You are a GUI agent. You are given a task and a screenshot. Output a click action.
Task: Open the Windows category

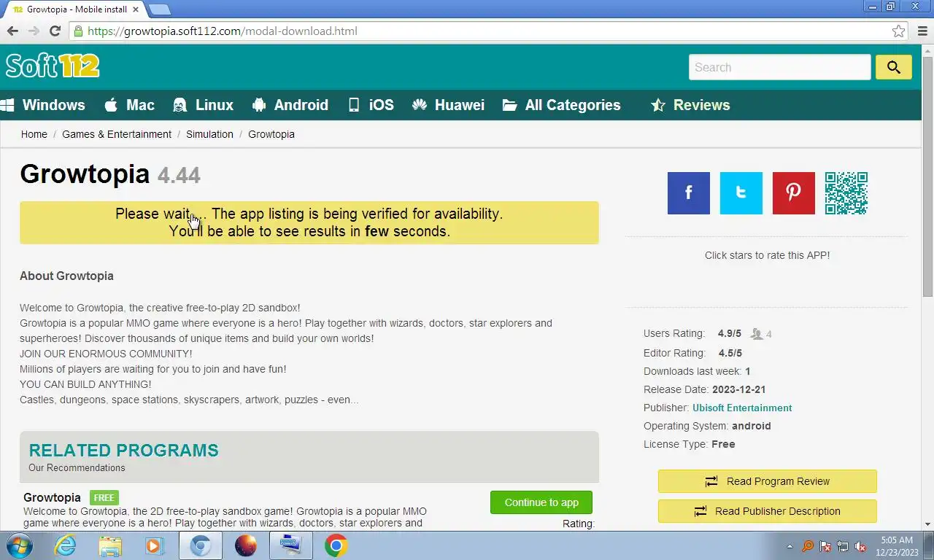(43, 105)
